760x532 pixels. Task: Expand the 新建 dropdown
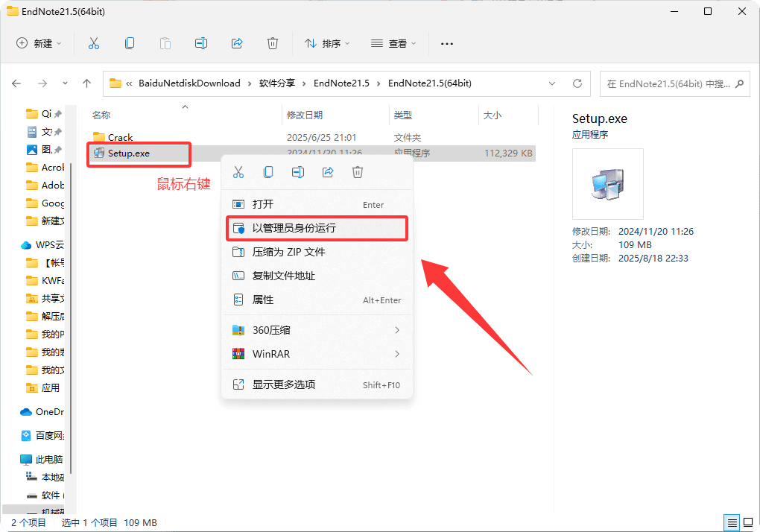tap(38, 43)
